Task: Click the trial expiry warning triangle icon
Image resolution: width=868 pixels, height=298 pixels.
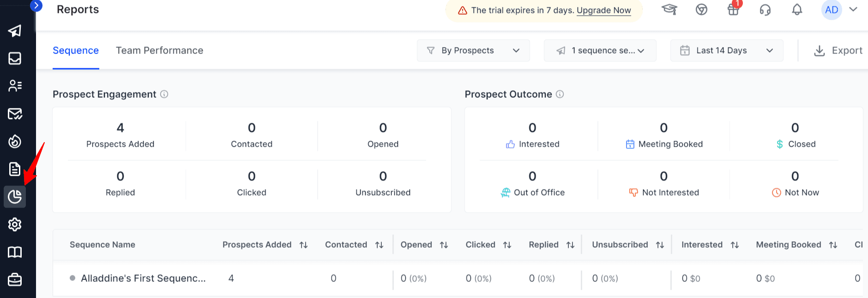Action: pyautogui.click(x=463, y=10)
